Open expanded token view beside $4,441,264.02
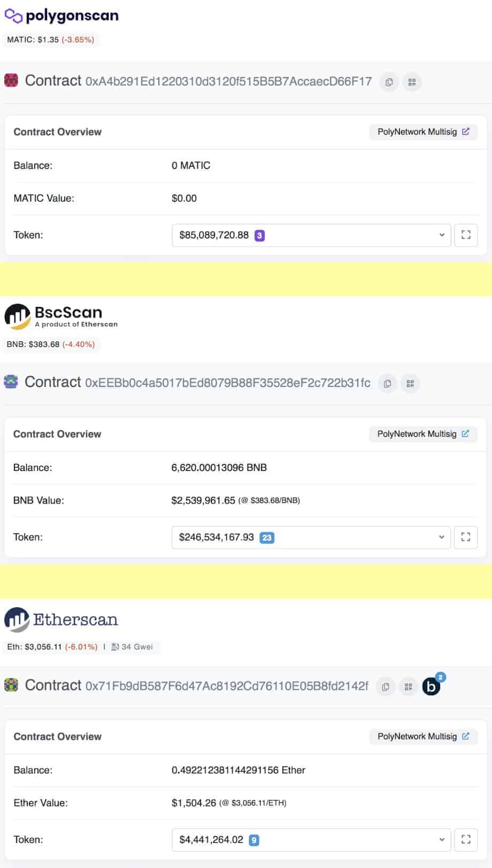The height and width of the screenshot is (868, 492). (x=466, y=840)
